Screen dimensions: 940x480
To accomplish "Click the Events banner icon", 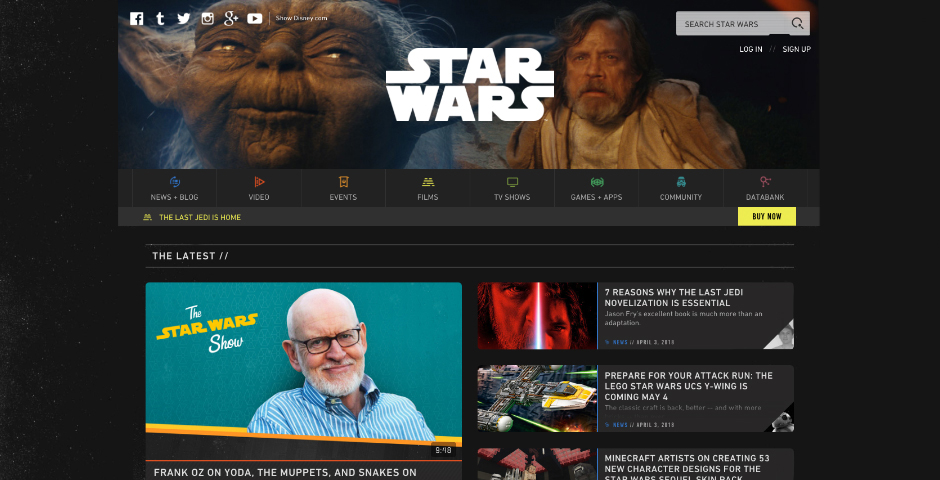I will (x=344, y=182).
